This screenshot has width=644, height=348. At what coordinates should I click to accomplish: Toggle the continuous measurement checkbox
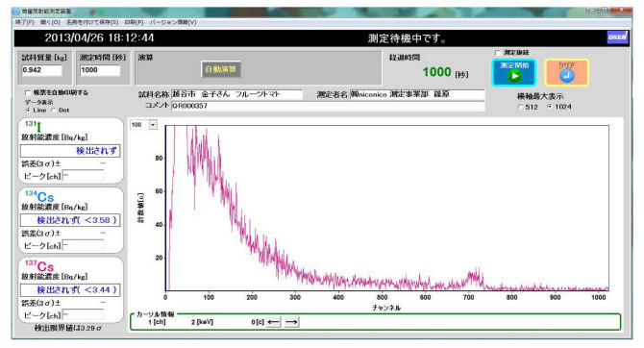498,53
